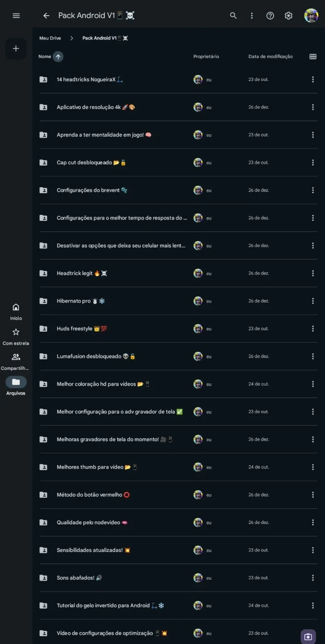325x644 pixels.
Task: Click the plus New button
Action: pos(16,48)
